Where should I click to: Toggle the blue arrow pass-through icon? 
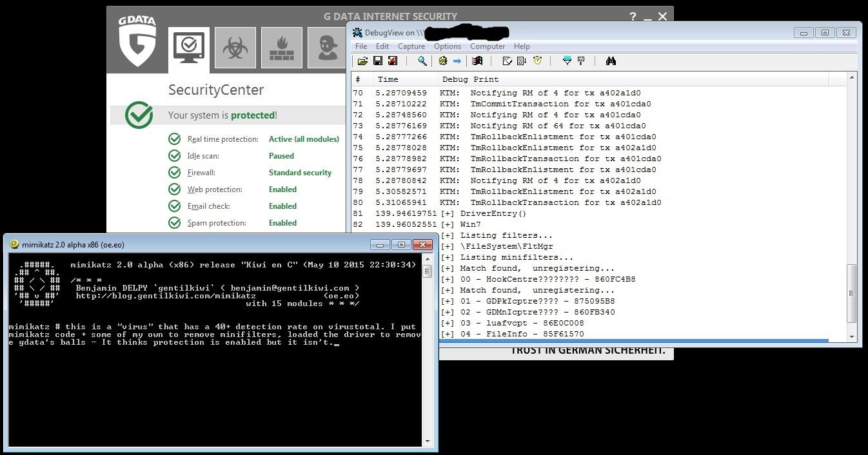click(457, 61)
